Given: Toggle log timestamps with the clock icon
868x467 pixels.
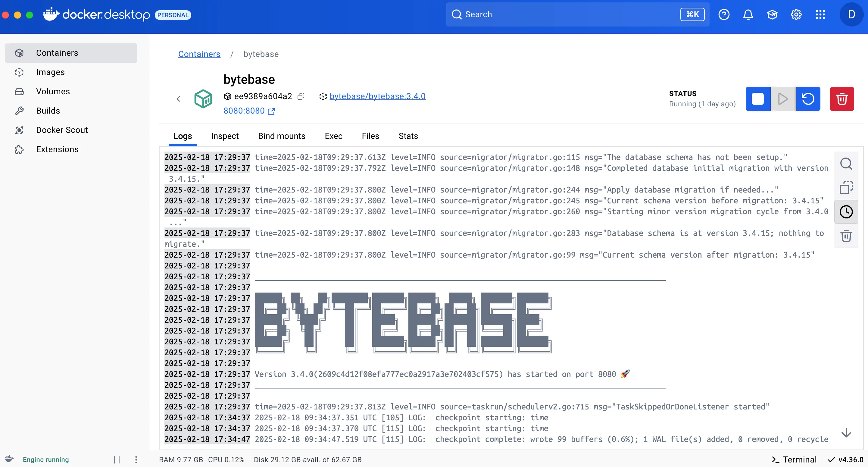Looking at the screenshot, I should click(846, 212).
